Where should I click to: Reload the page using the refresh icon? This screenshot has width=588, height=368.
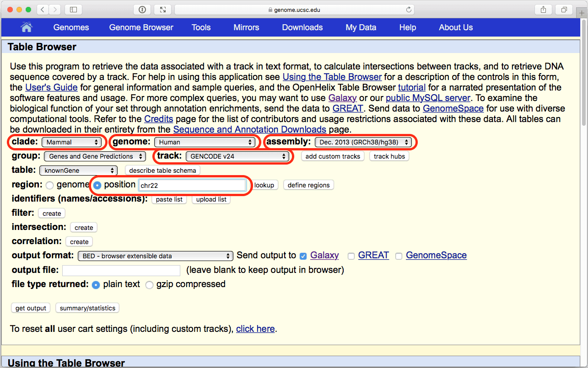coord(408,10)
